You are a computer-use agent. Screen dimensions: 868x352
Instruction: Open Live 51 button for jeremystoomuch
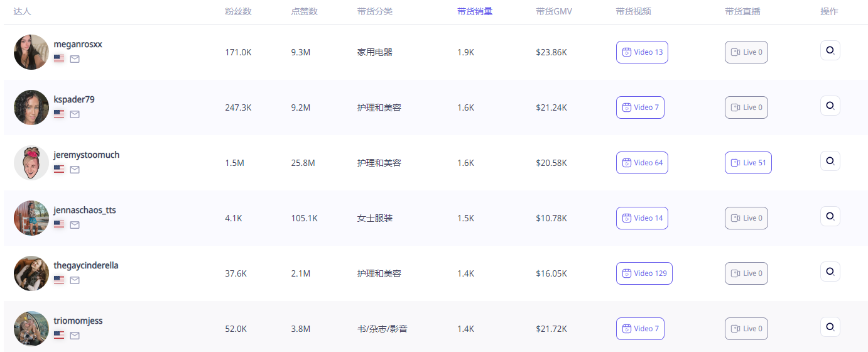(748, 163)
